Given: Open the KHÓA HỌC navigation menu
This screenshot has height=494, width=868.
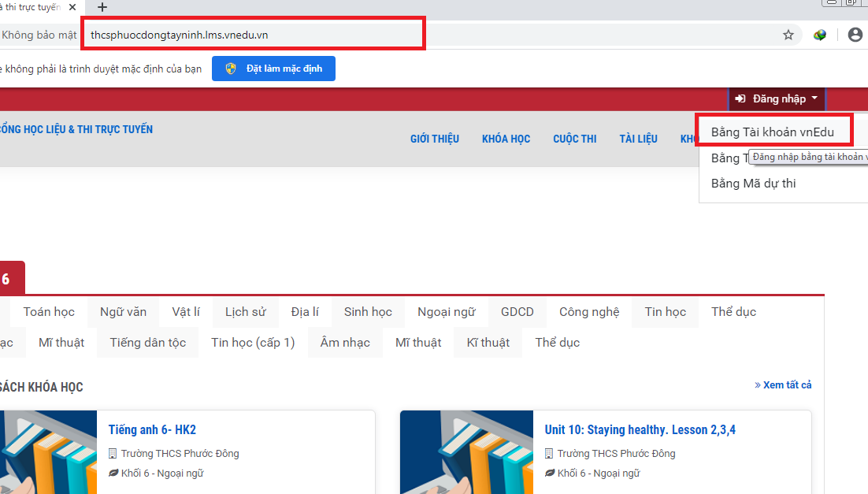Looking at the screenshot, I should pyautogui.click(x=506, y=139).
